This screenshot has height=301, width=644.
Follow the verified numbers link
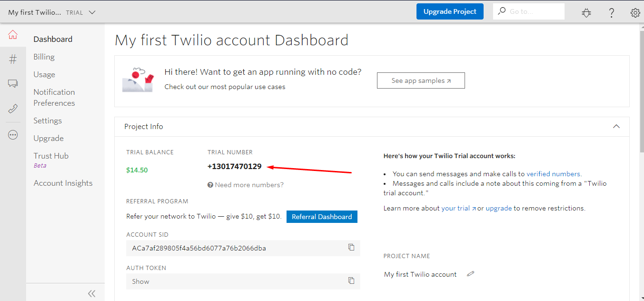(x=554, y=174)
